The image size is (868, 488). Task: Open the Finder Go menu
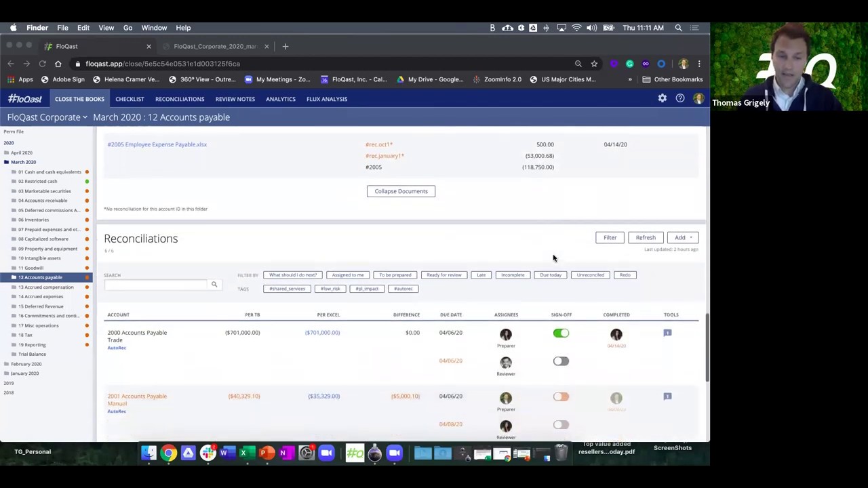point(127,28)
